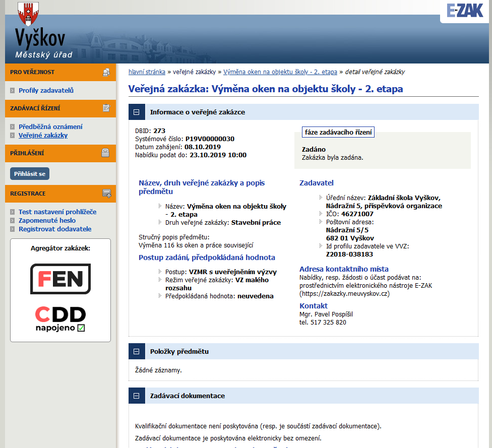This screenshot has height=448, width=492.
Task: Collapse the Informace o veřejné zakázce section
Action: [x=136, y=112]
